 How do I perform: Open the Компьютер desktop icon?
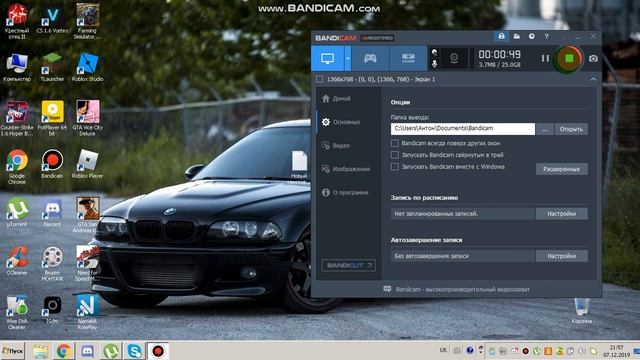pos(17,67)
